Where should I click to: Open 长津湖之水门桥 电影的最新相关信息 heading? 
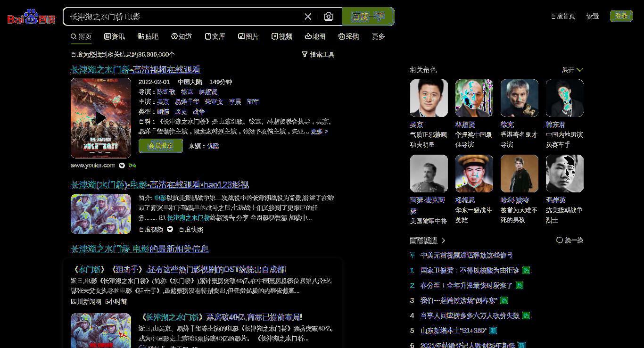tap(140, 249)
